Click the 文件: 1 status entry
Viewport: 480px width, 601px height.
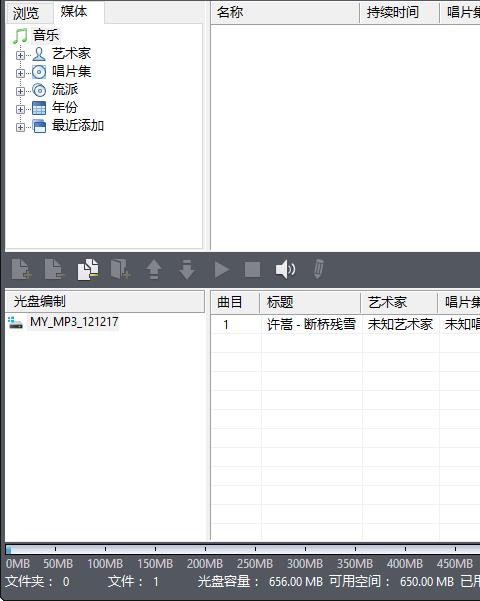[133, 581]
